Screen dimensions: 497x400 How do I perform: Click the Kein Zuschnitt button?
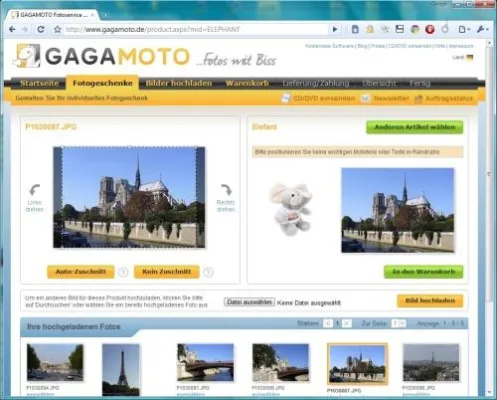click(167, 272)
